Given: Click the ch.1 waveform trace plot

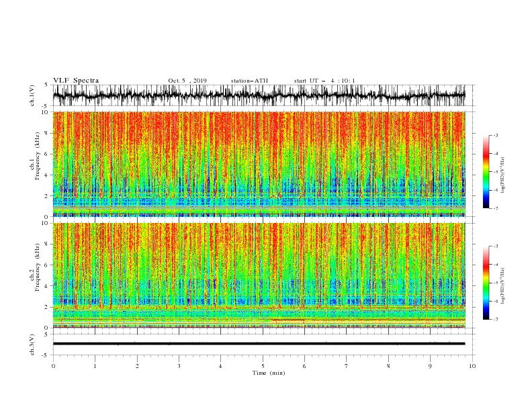Looking at the screenshot, I should 259,95.
